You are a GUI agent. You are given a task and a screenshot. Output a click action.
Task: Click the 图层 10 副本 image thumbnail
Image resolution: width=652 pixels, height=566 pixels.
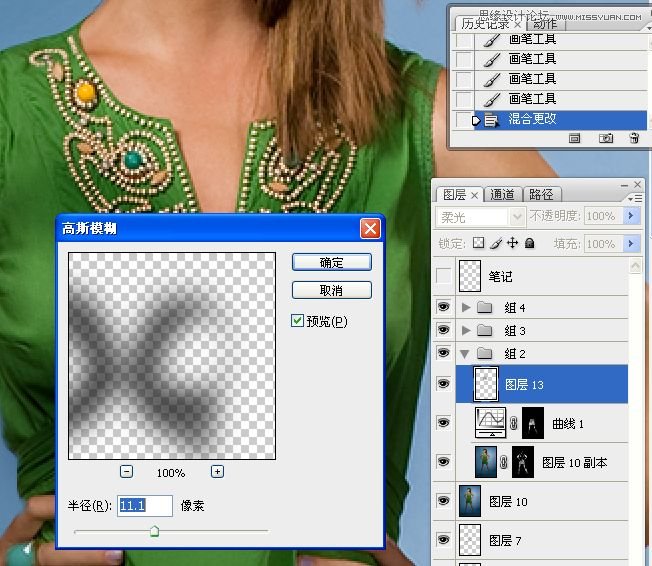point(486,462)
